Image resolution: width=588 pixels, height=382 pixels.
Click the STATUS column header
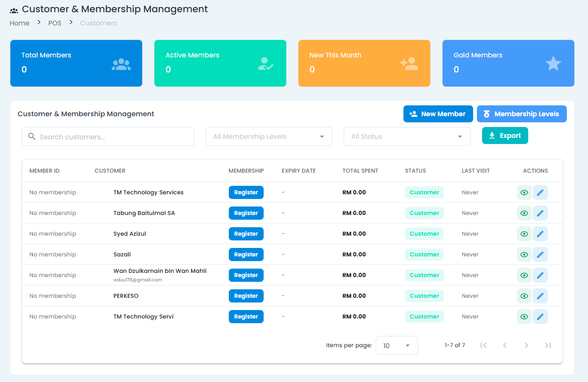pyautogui.click(x=415, y=171)
